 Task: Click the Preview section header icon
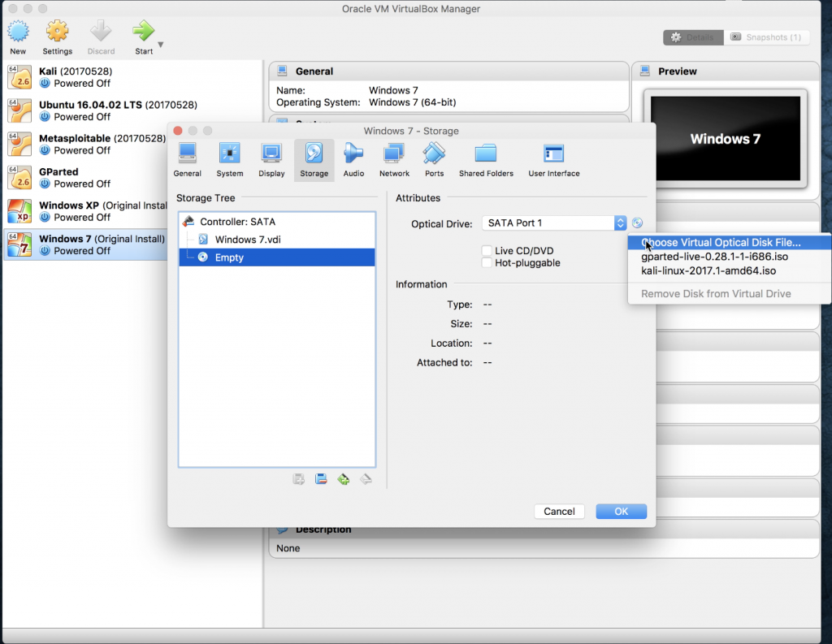pyautogui.click(x=645, y=71)
